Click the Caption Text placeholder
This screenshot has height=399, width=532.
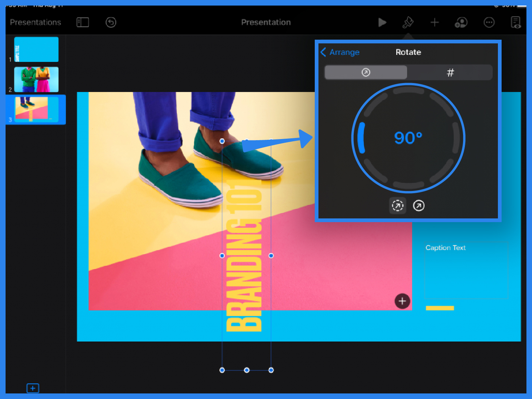[x=446, y=248]
